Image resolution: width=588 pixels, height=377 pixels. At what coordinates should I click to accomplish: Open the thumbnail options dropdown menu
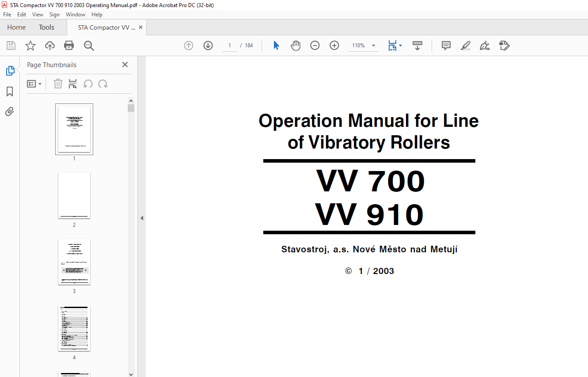click(34, 84)
